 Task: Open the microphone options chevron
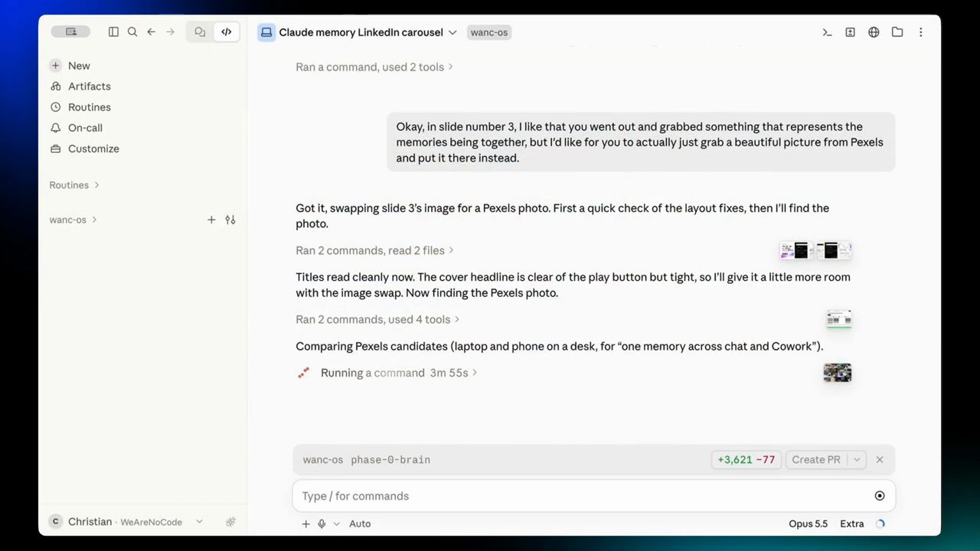(x=336, y=524)
